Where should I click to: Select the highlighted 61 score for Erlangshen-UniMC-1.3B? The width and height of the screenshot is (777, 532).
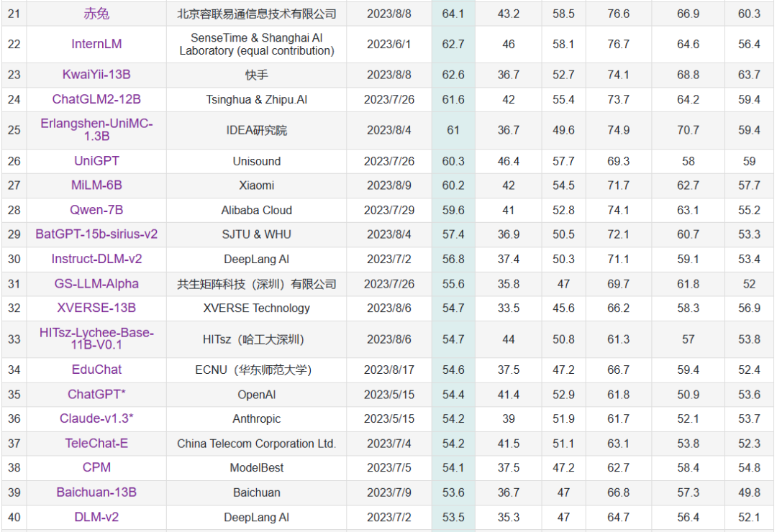pyautogui.click(x=453, y=130)
